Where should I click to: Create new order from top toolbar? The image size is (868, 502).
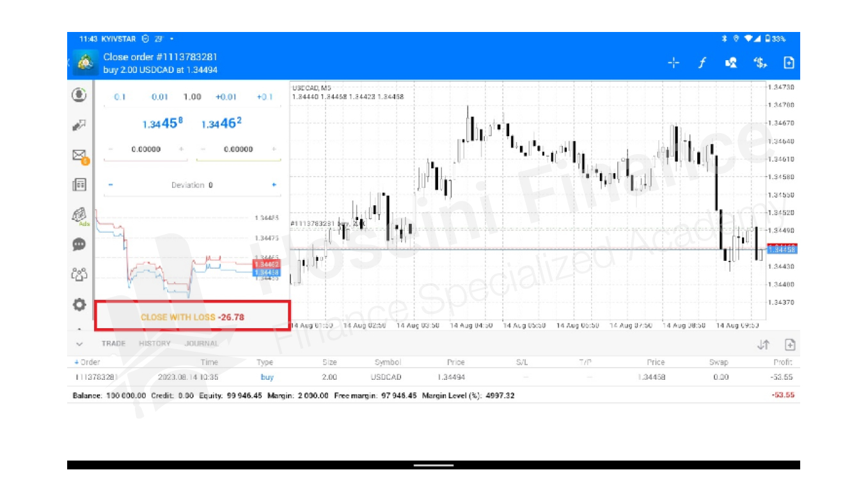tap(789, 63)
